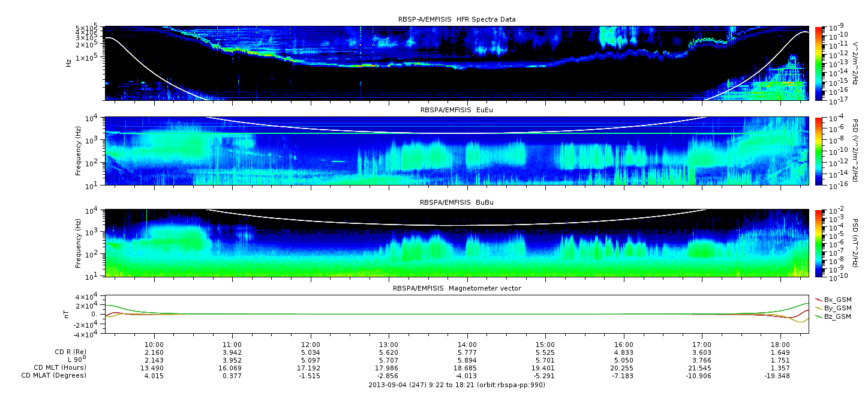This screenshot has height=395, width=868.
Task: Click the BuBu PSD color bar
Action: coord(819,243)
